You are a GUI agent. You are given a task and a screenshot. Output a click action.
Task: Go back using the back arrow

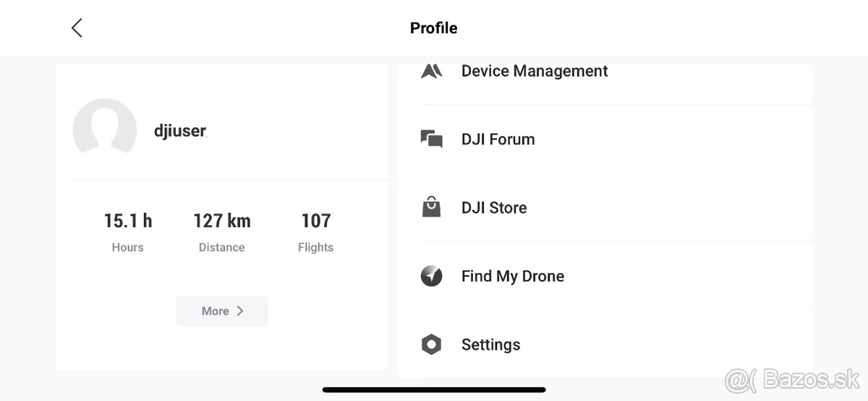click(x=77, y=28)
